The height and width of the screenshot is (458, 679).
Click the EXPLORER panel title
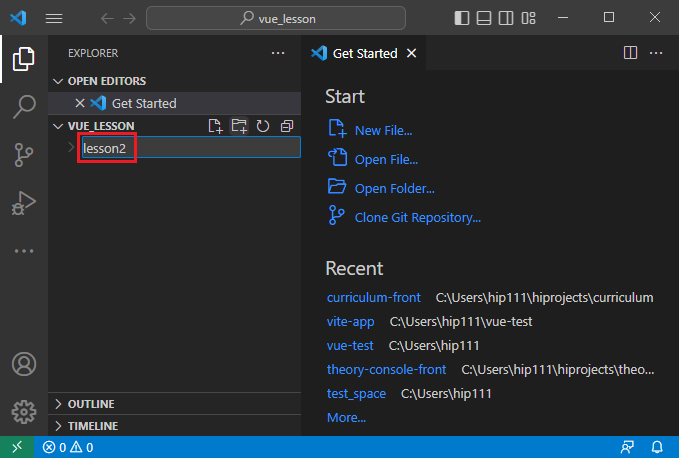point(93,53)
